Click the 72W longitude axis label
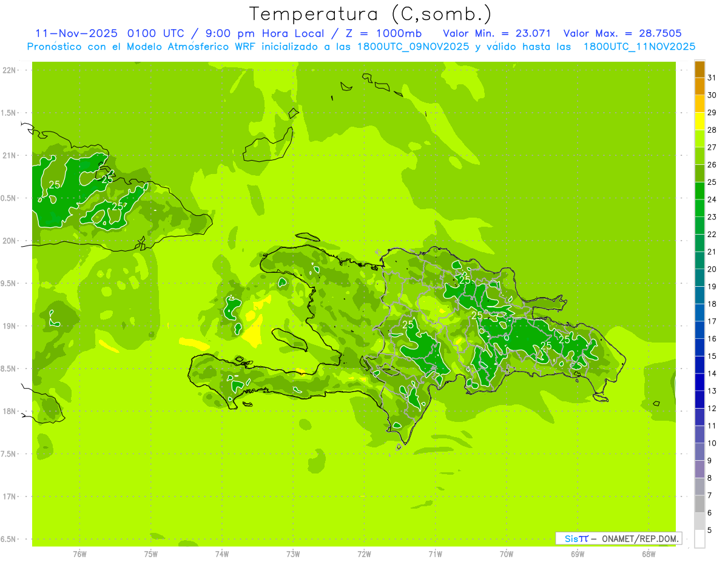The height and width of the screenshot is (562, 728). [364, 554]
